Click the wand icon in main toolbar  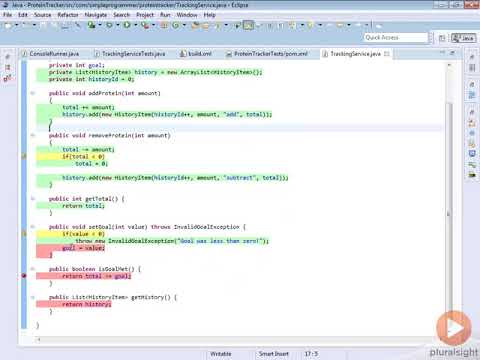[78, 25]
